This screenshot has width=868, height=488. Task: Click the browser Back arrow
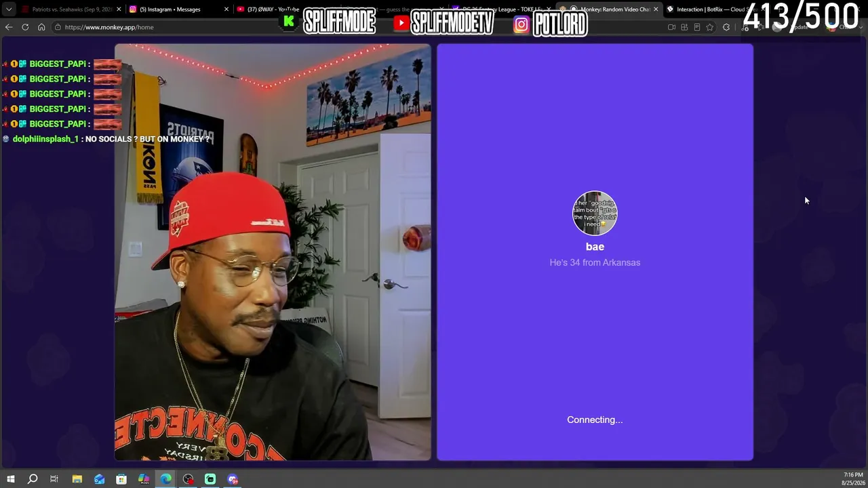(x=9, y=27)
